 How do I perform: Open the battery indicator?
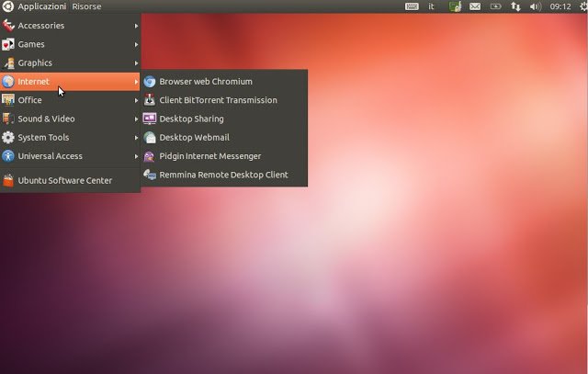point(495,6)
